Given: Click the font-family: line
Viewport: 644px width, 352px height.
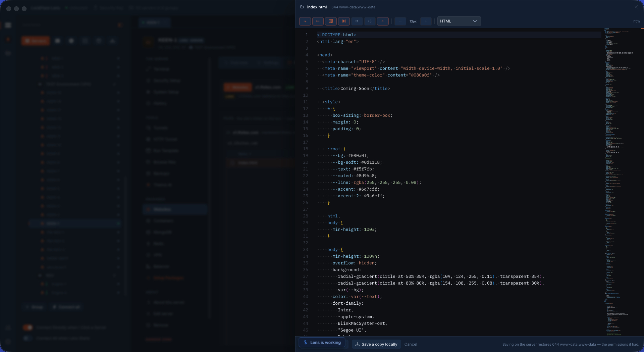Looking at the screenshot, I should [x=348, y=303].
